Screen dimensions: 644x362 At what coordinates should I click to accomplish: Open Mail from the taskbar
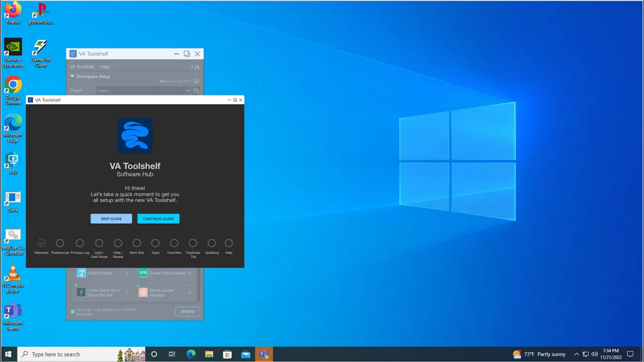click(246, 354)
